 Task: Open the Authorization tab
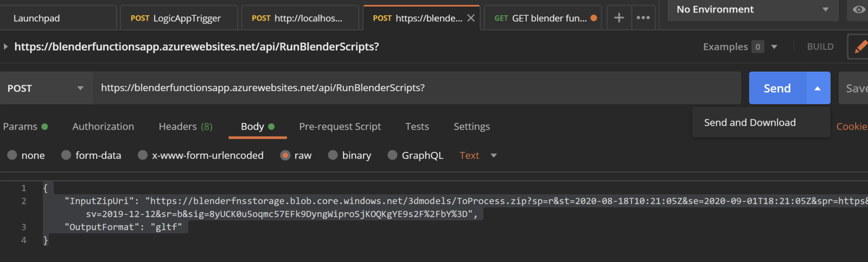(x=103, y=126)
